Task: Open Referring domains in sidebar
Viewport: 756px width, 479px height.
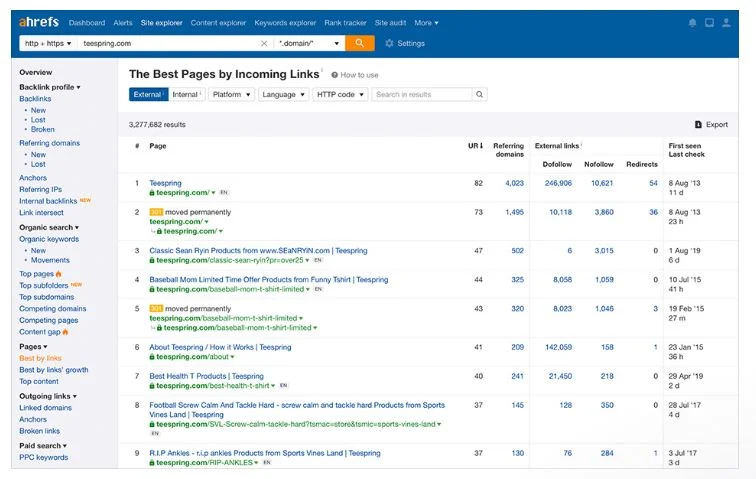Action: 50,143
